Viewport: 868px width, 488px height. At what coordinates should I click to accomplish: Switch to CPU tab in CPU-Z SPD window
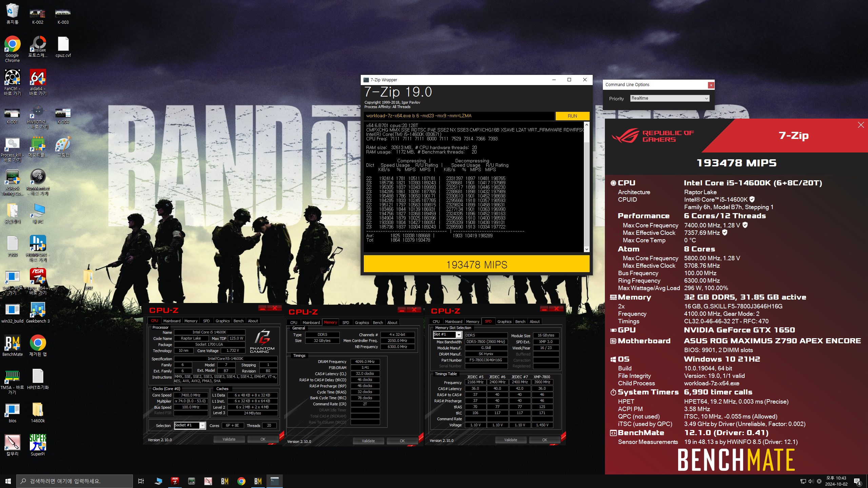click(x=436, y=322)
